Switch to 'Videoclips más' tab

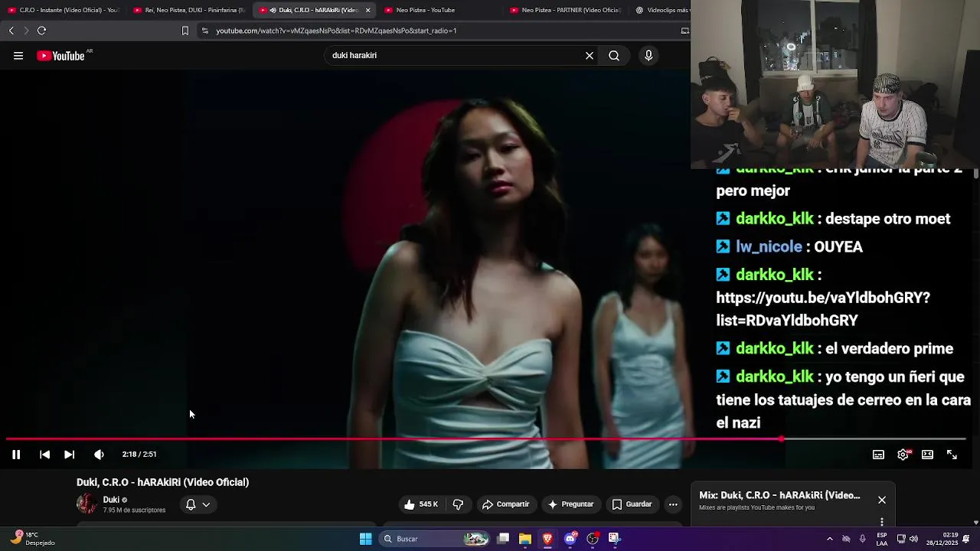pyautogui.click(x=661, y=10)
